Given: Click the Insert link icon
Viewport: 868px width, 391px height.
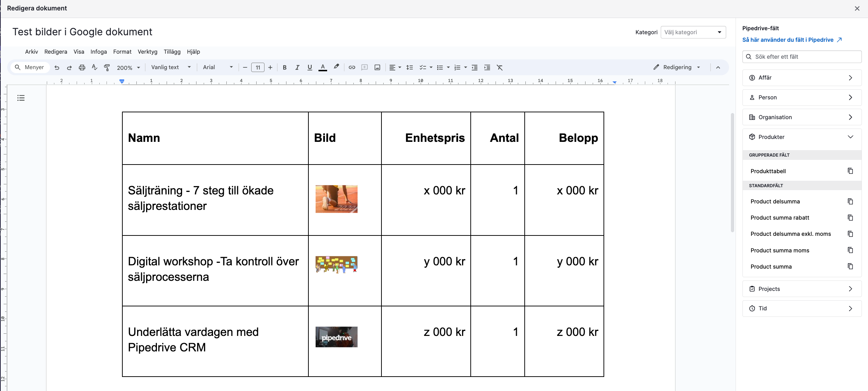Looking at the screenshot, I should pyautogui.click(x=352, y=67).
